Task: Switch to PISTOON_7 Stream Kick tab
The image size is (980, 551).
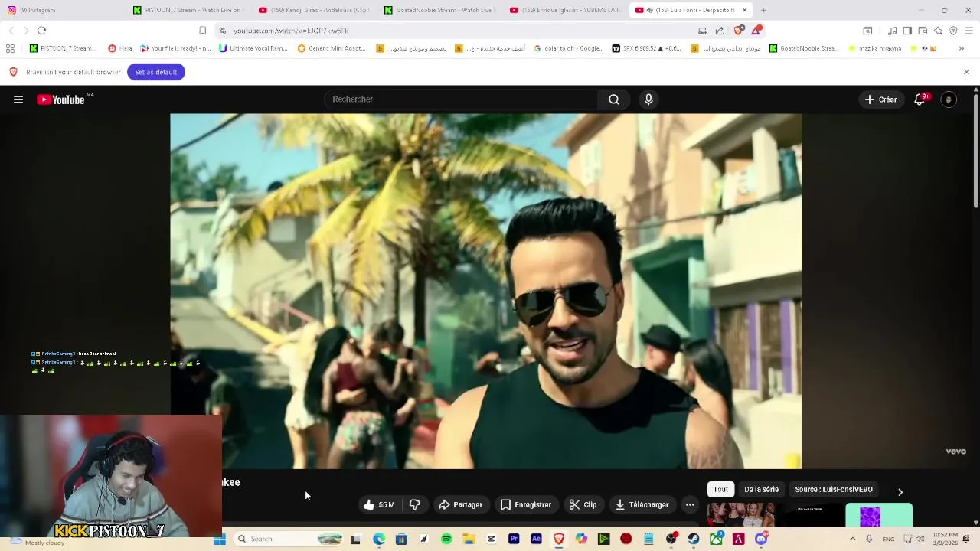Action: pos(188,10)
